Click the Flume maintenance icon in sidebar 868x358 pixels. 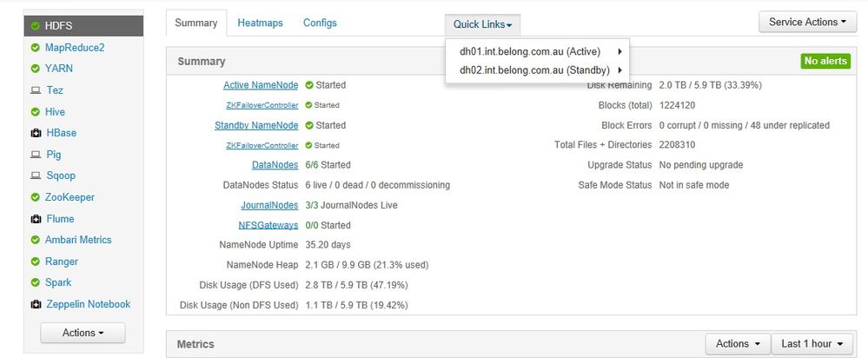coord(36,219)
